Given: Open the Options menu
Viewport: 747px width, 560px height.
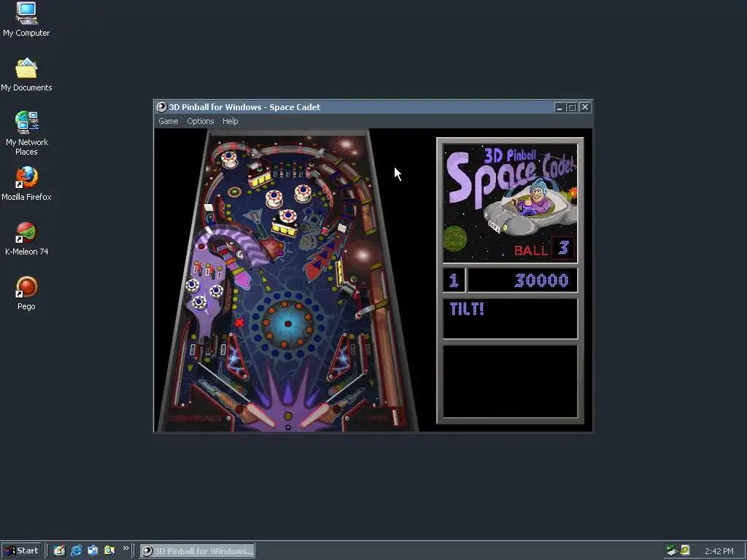Looking at the screenshot, I should pyautogui.click(x=200, y=122).
